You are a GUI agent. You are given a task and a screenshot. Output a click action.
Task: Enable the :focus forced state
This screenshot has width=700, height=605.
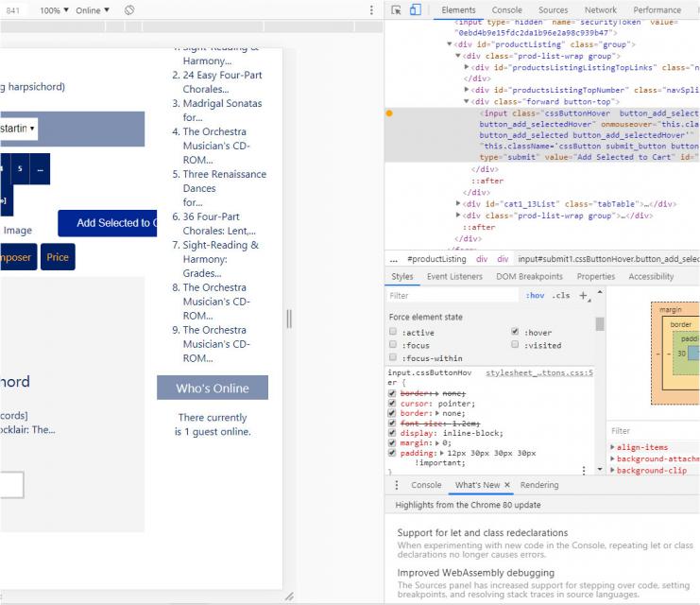pyautogui.click(x=393, y=344)
